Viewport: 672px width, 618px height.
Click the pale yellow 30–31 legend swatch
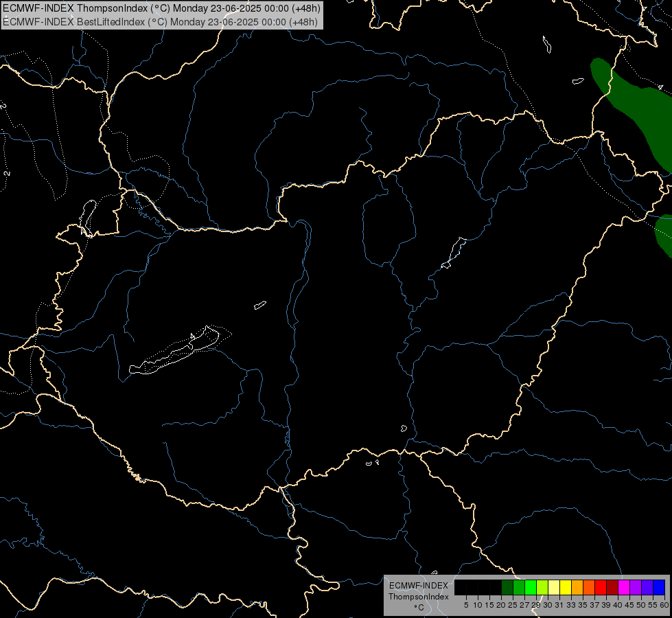(554, 588)
